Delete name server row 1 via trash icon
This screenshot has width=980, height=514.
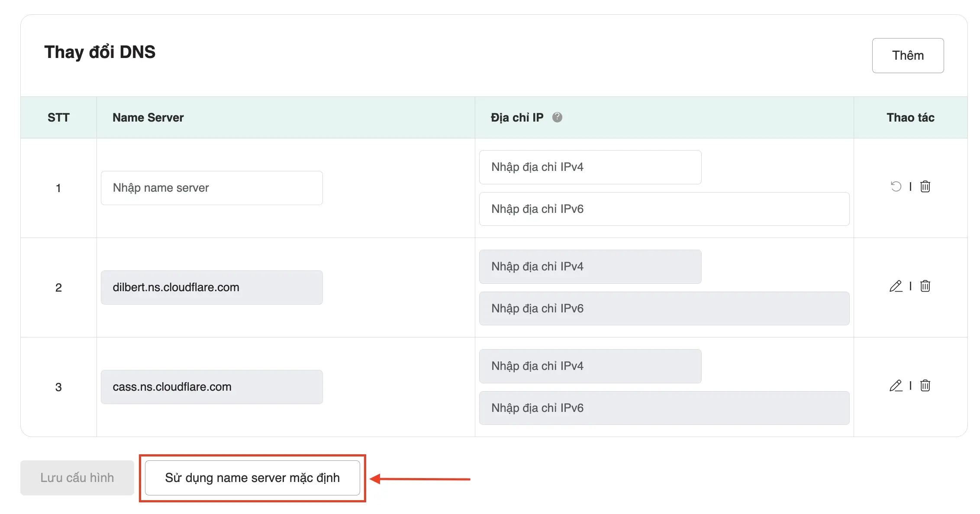point(925,186)
